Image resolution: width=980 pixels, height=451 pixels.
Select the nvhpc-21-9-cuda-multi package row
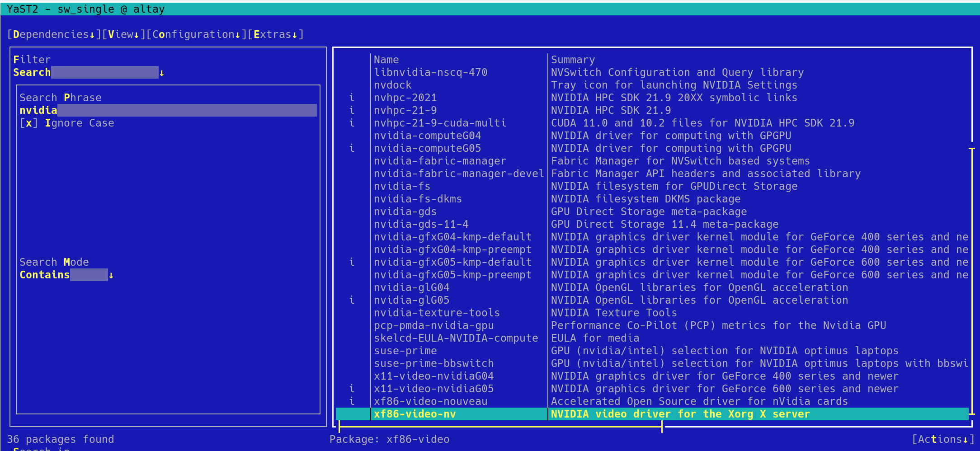click(x=652, y=123)
